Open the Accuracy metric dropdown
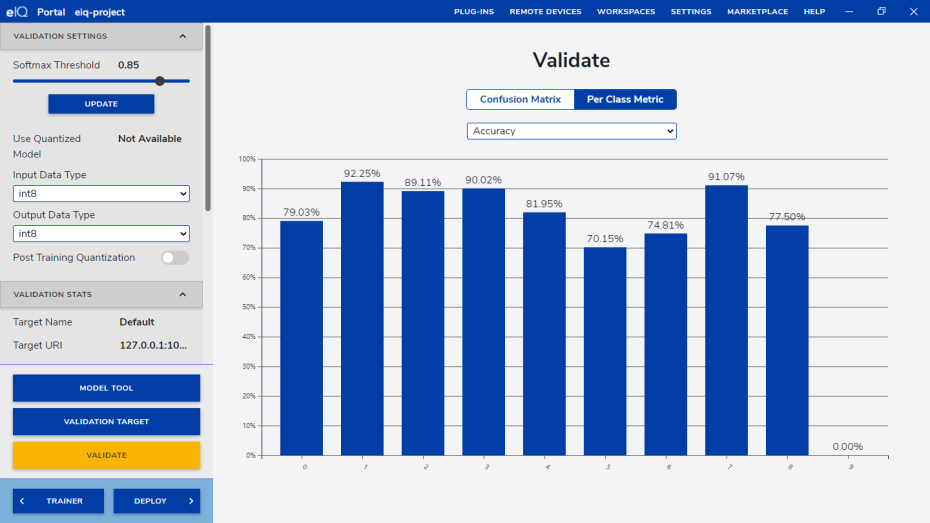Viewport: 930px width, 523px height. click(x=571, y=131)
